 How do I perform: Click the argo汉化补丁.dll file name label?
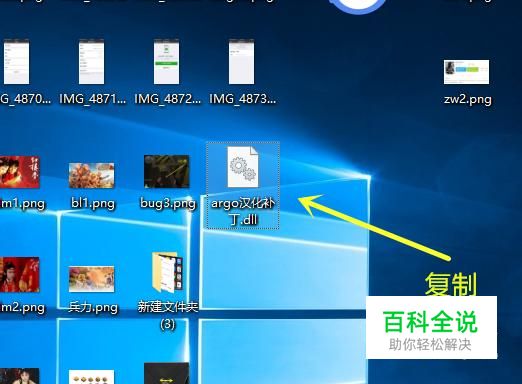[x=243, y=211]
